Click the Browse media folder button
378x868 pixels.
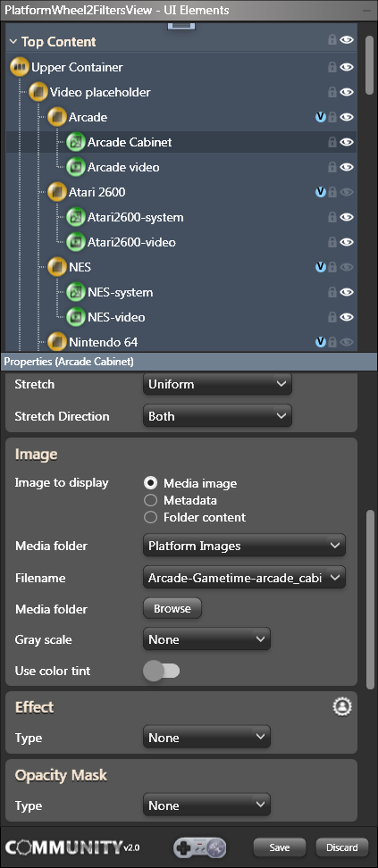pos(172,608)
